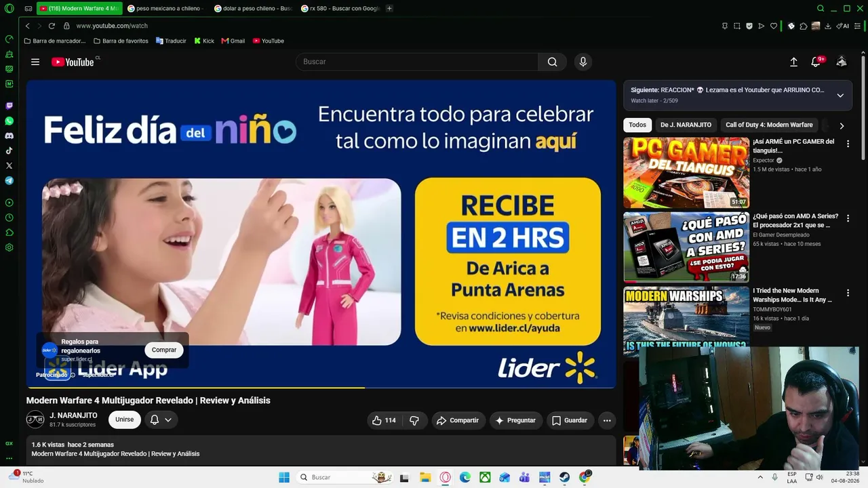Open Xbox app from the taskbar
The width and height of the screenshot is (868, 488).
tap(486, 477)
